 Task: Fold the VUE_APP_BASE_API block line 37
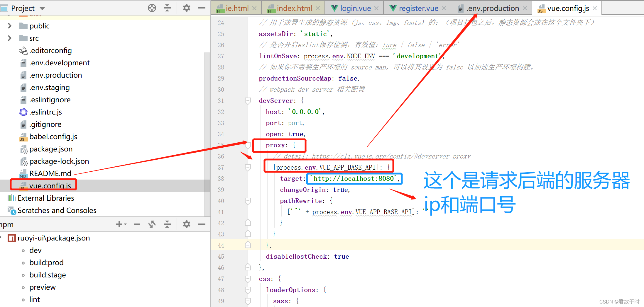point(248,168)
